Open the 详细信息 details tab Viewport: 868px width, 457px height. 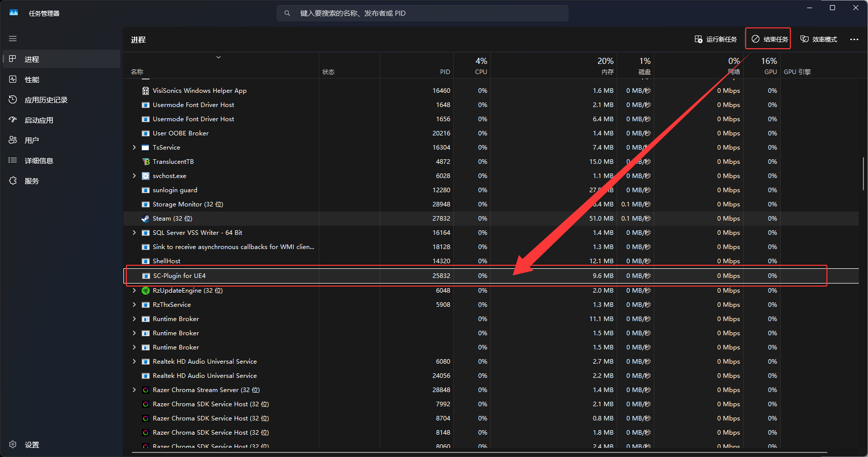(x=61, y=160)
